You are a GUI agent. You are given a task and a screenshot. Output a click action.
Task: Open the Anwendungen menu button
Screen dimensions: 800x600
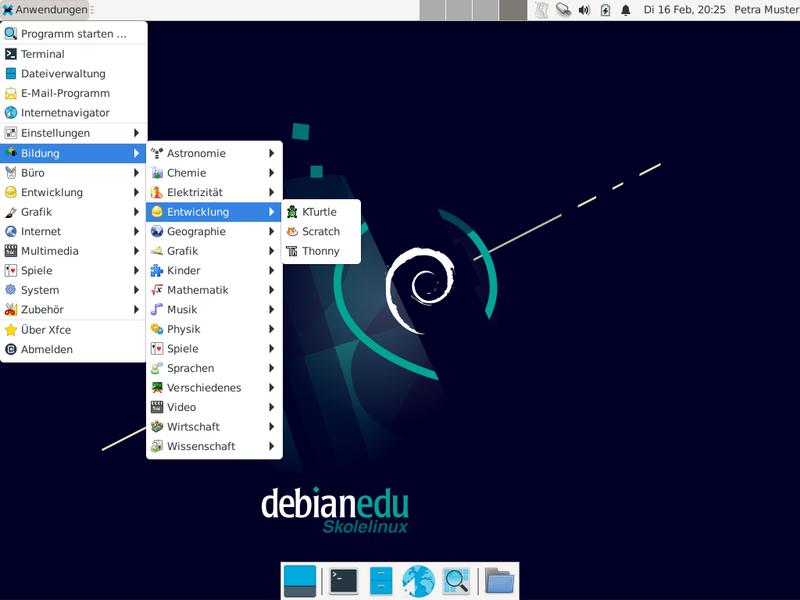point(46,10)
